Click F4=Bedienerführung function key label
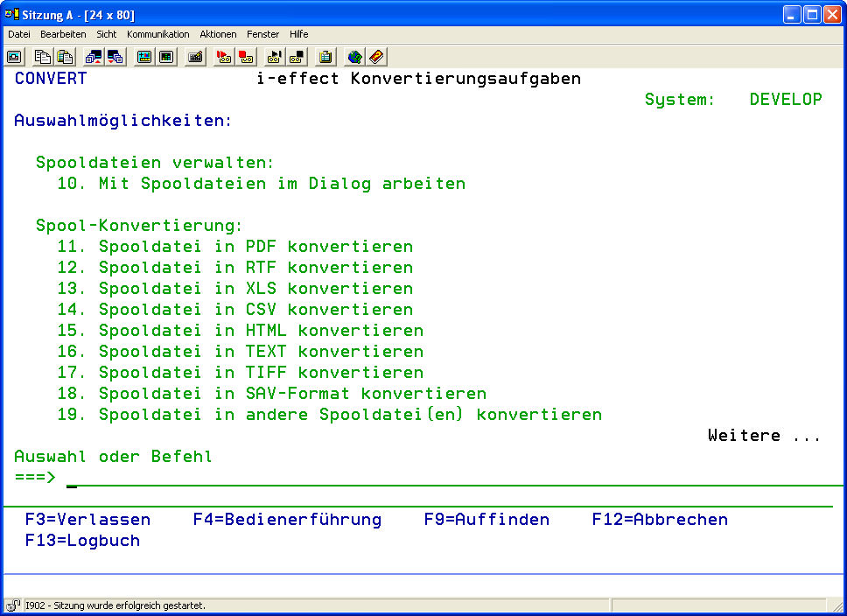 pos(287,520)
